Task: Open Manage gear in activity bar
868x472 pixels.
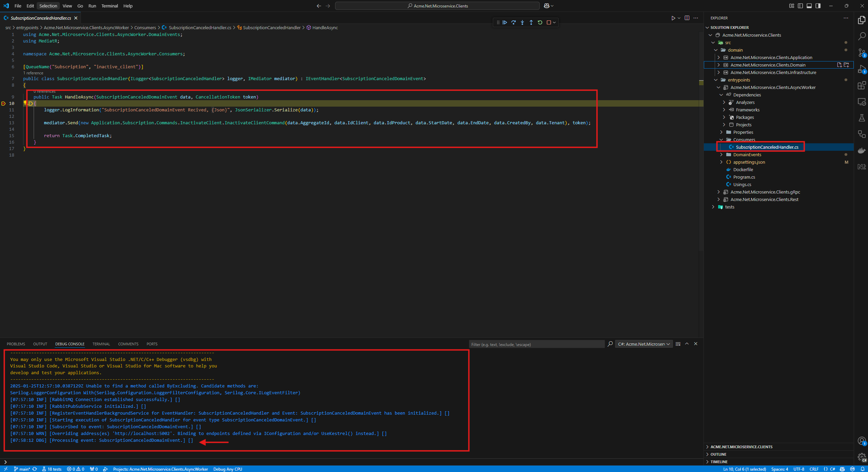Action: (x=862, y=457)
